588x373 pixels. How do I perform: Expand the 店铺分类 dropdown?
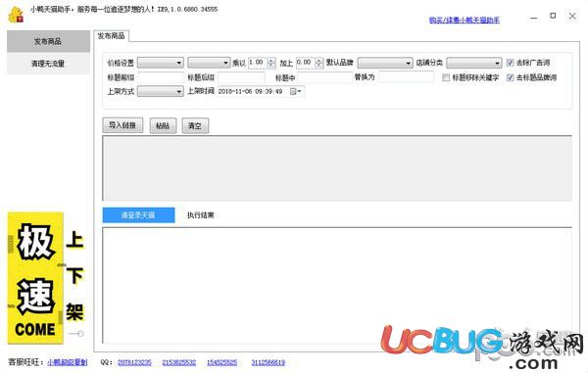(x=474, y=63)
